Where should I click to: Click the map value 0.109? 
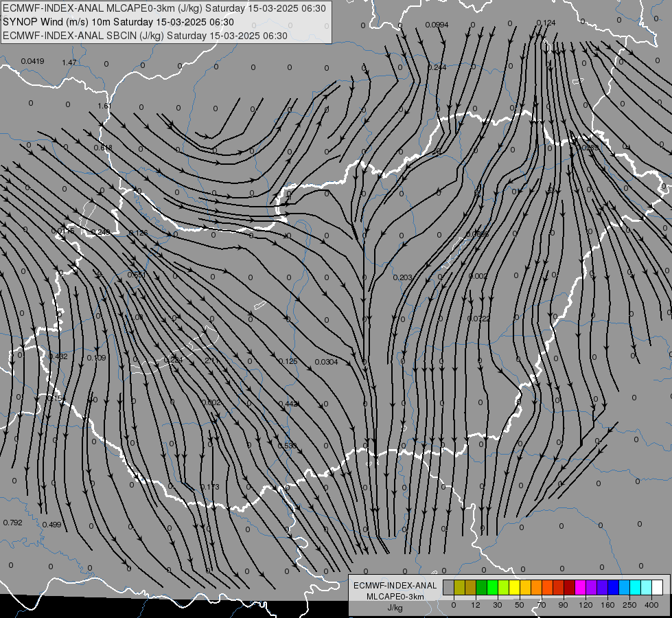(96, 358)
